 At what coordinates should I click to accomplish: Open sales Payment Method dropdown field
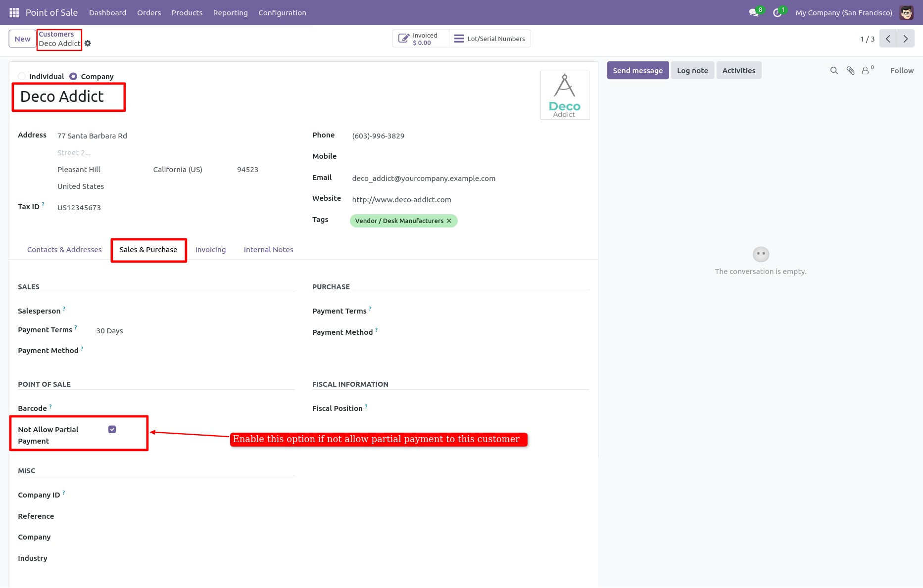[195, 351]
